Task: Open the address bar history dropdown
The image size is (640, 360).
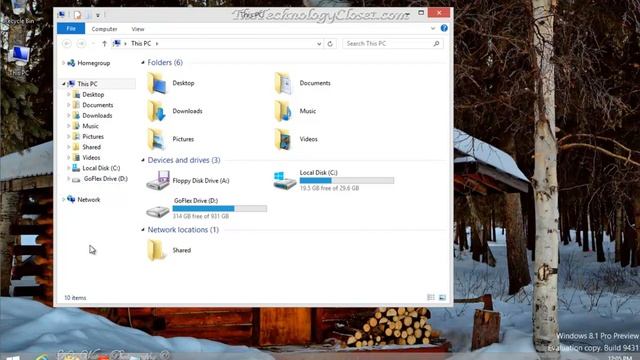Action: 319,44
